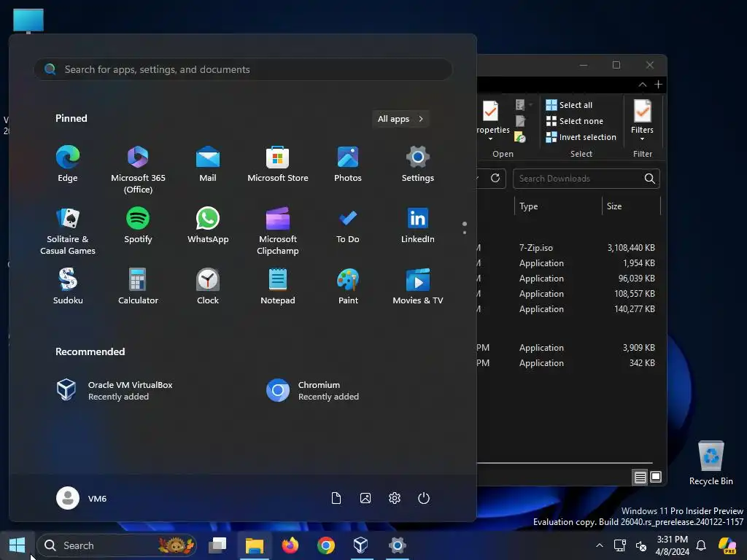This screenshot has height=560, width=747.
Task: Launch Notepad from pinned apps
Action: point(278,287)
